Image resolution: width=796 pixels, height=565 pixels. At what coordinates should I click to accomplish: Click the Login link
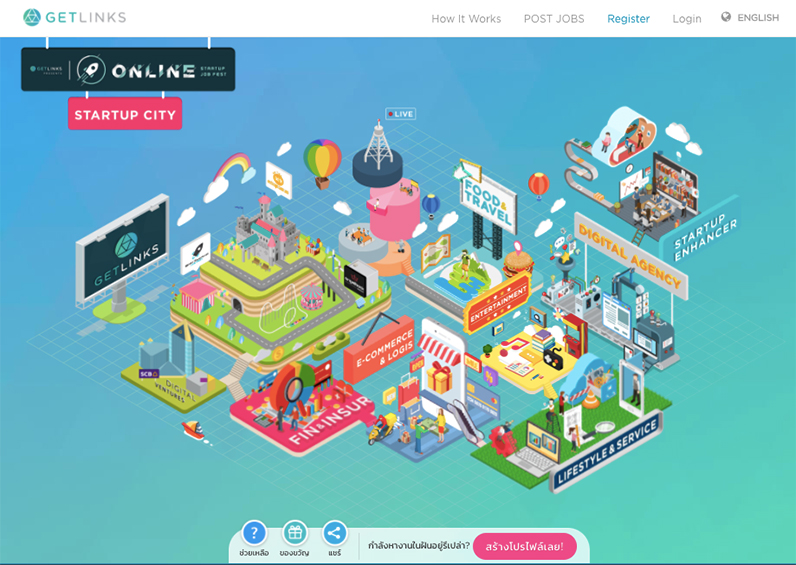pos(687,19)
